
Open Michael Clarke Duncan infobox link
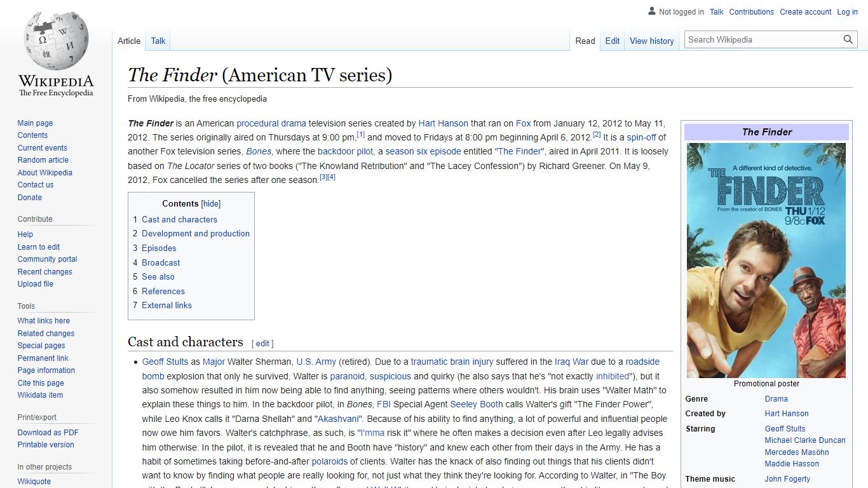(805, 440)
